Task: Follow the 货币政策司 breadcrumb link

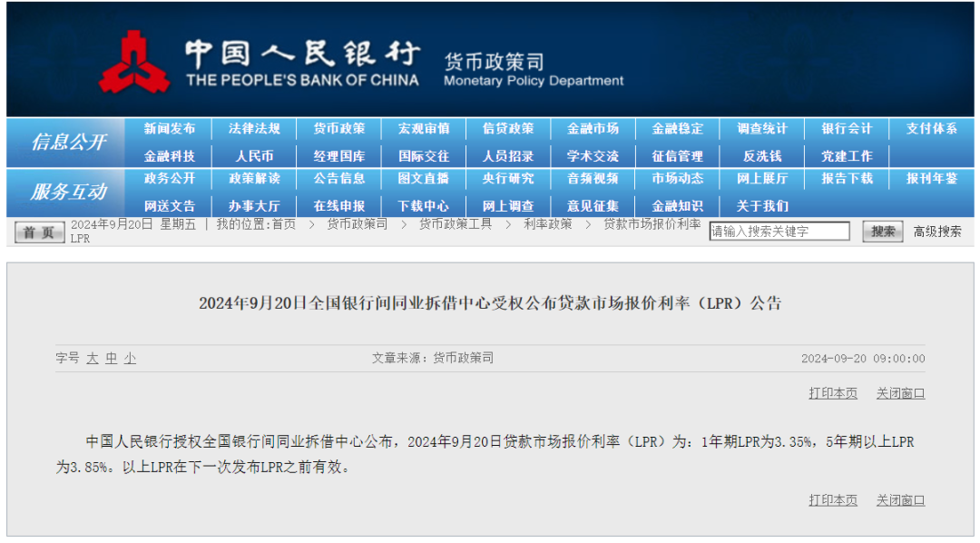Action: tap(357, 224)
